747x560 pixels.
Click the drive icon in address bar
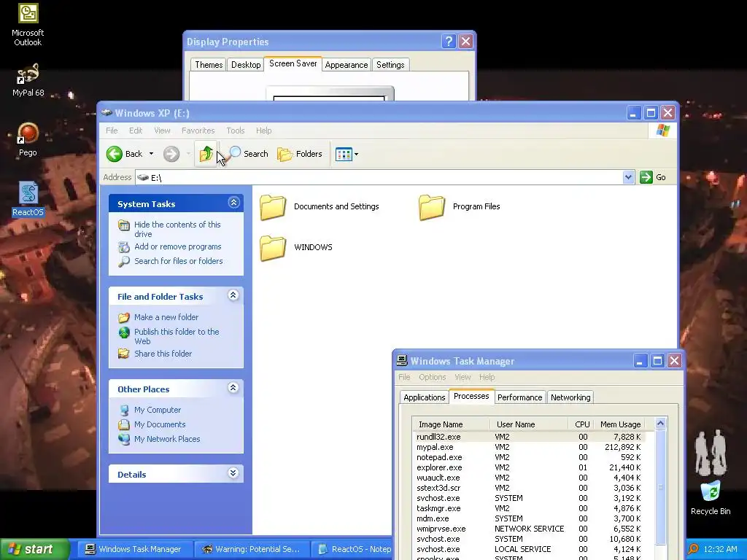[x=142, y=177]
